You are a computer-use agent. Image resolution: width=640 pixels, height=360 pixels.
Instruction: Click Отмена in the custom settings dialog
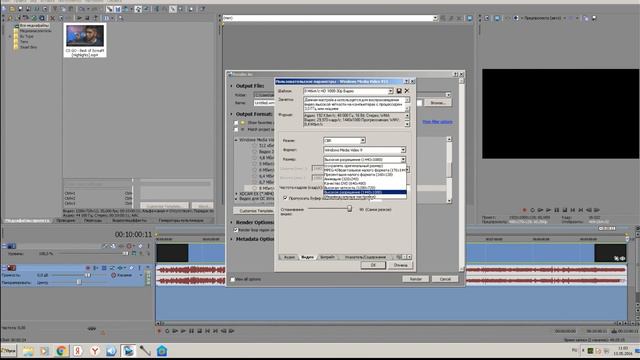(400, 265)
